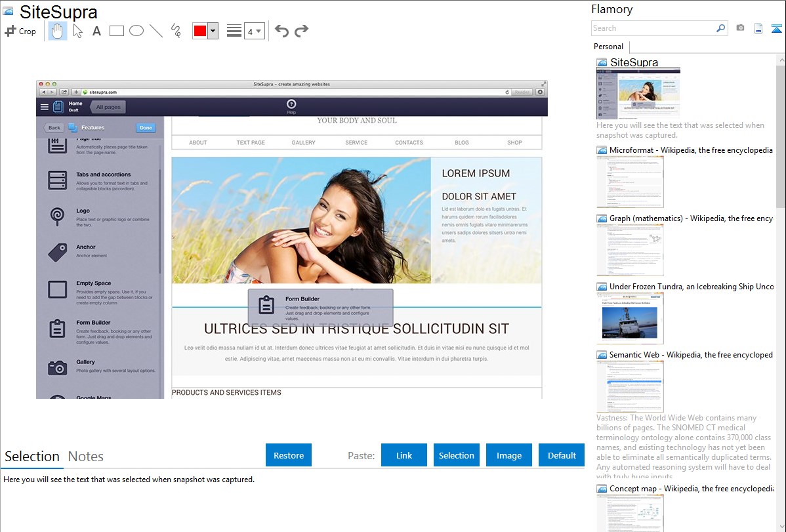Open the Personal tab
Screen dimensions: 786x532
point(608,47)
